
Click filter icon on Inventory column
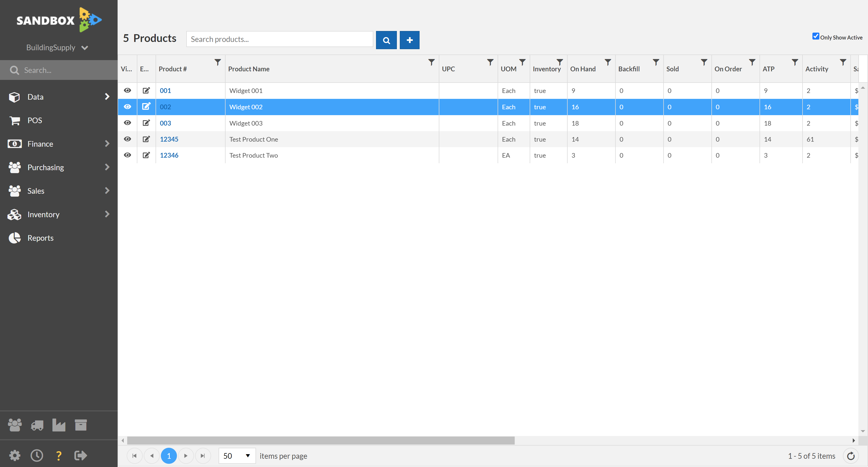560,62
